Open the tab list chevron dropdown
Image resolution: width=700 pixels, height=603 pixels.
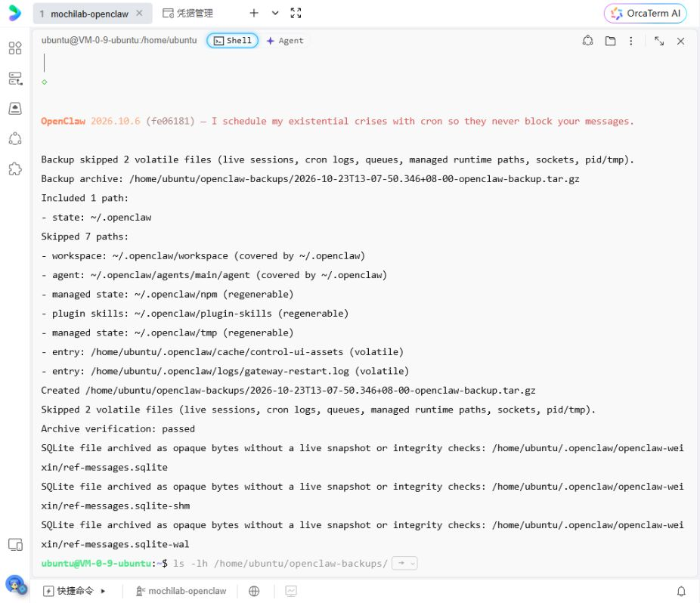click(x=275, y=13)
